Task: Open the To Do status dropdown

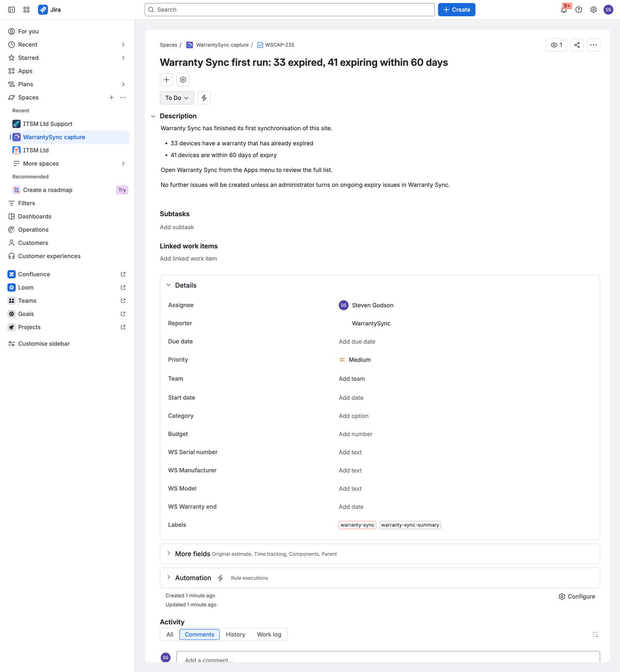Action: (177, 98)
